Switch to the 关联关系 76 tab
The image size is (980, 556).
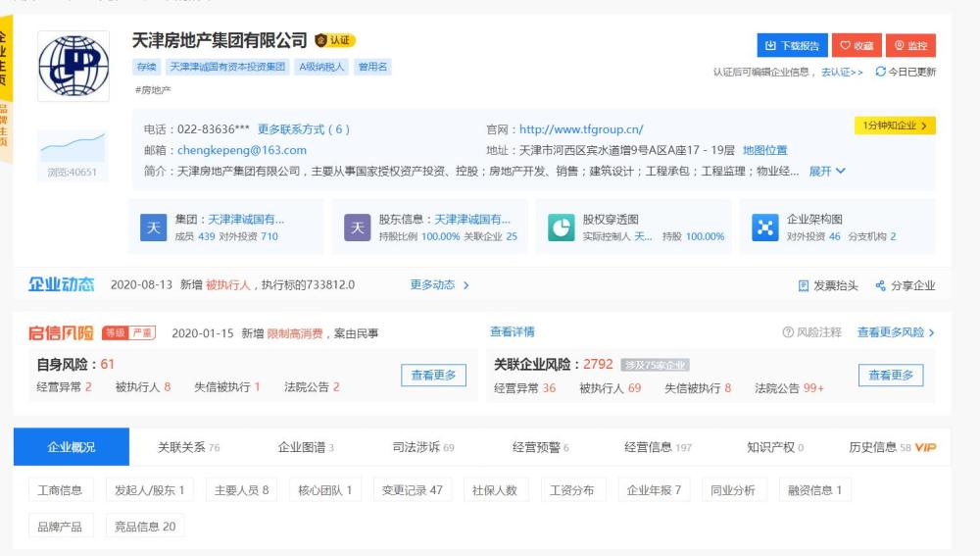tap(188, 447)
